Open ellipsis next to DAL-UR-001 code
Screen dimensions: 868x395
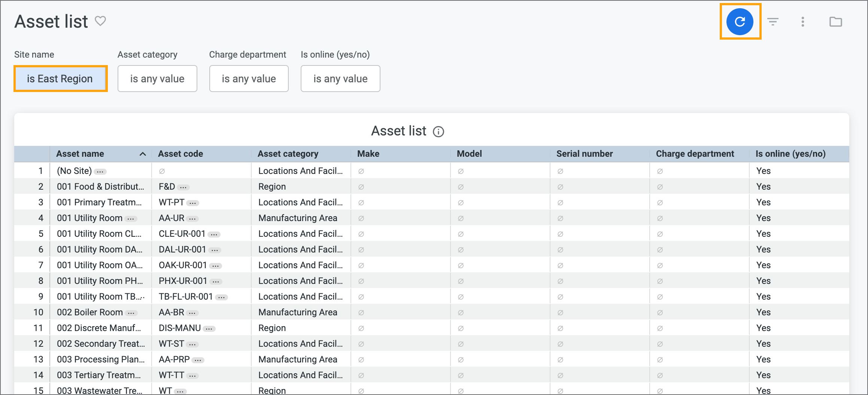coord(215,250)
